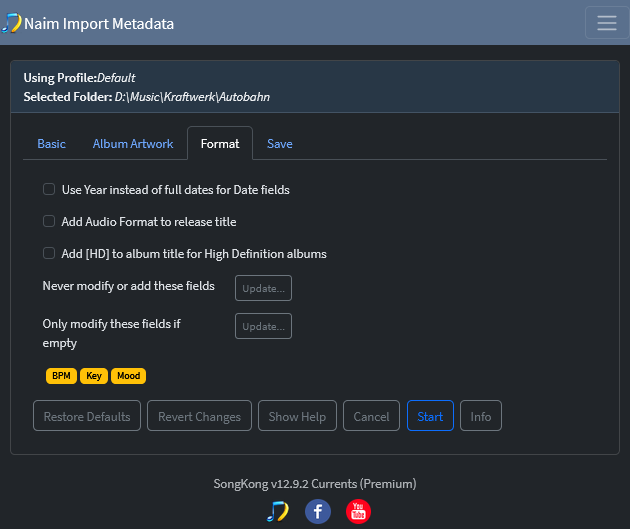Click the selected folder path D:\Music\Kraftwerk\Autobahn
The image size is (630, 529).
(192, 97)
